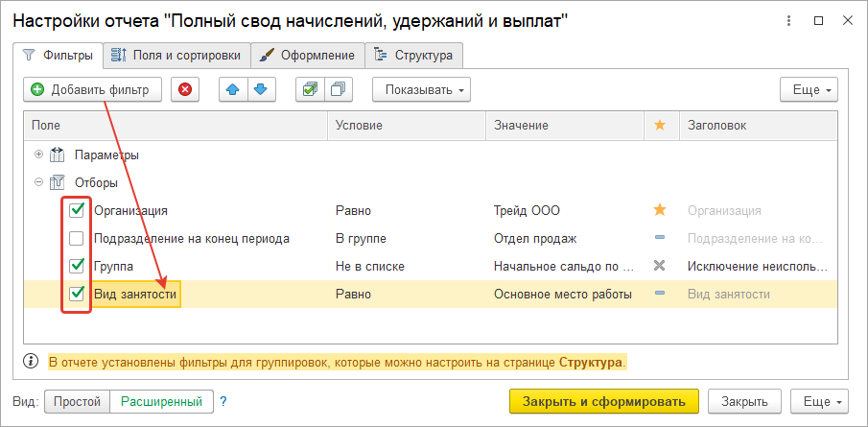Click the uncheck all filters icon
868x427 pixels.
pyautogui.click(x=338, y=90)
